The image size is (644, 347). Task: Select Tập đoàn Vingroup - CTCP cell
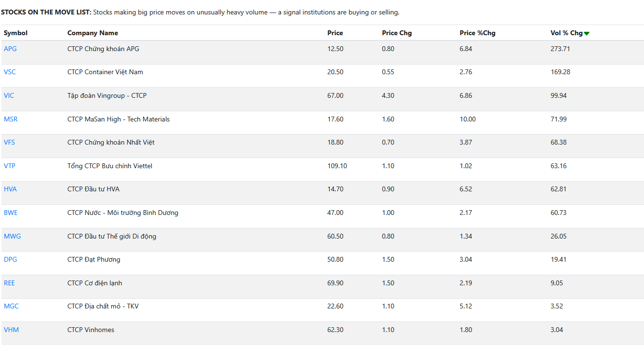[x=107, y=95]
